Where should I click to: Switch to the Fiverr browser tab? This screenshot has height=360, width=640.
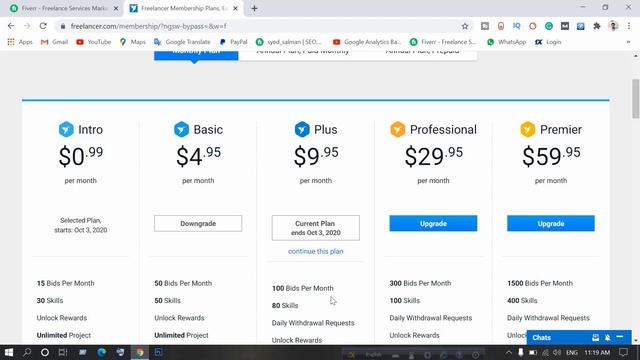[64, 8]
